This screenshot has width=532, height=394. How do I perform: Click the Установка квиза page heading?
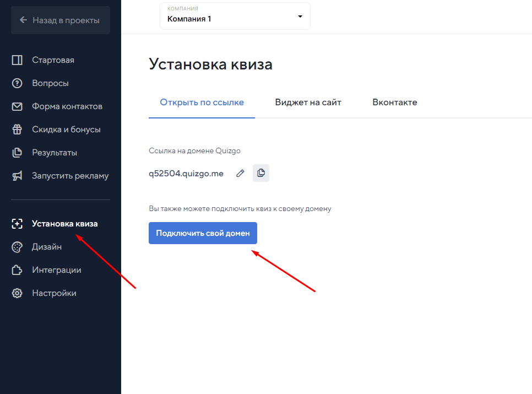coord(211,64)
